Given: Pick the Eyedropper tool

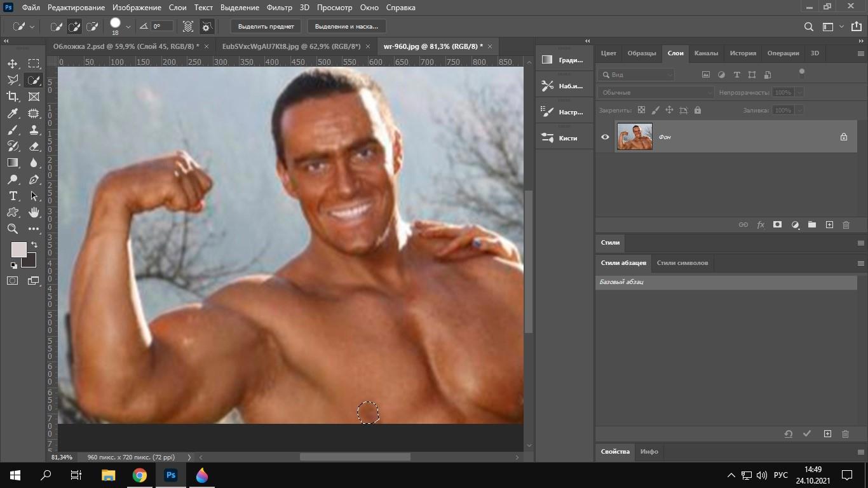Looking at the screenshot, I should point(13,113).
